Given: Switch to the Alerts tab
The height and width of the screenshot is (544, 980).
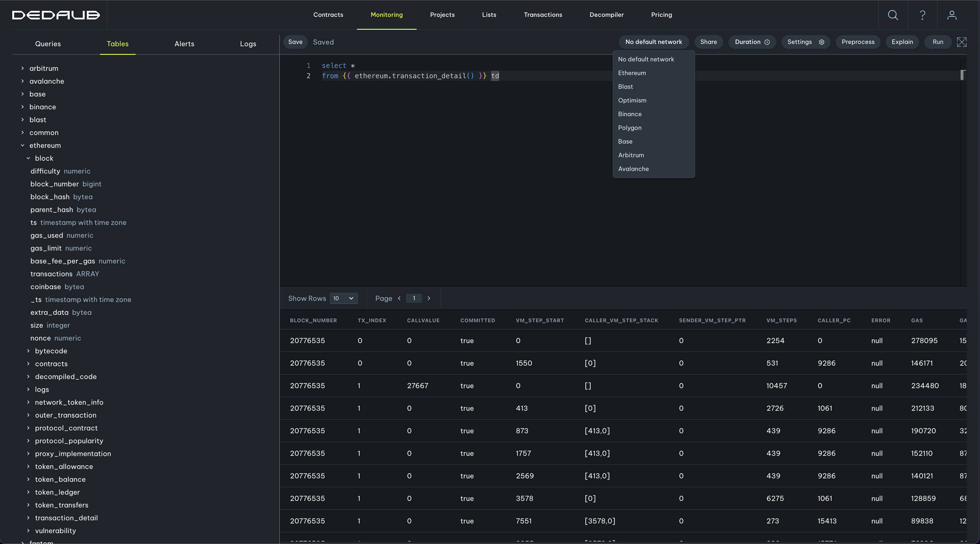Looking at the screenshot, I should coord(184,44).
